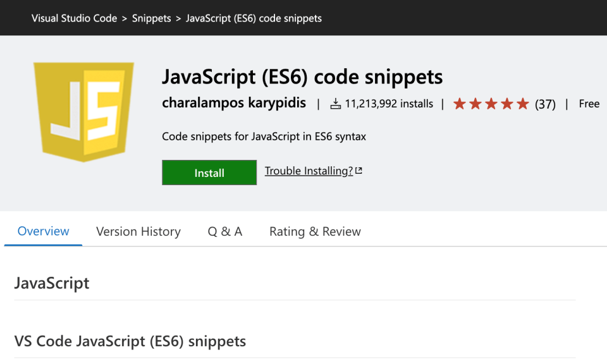The image size is (607, 364).
Task: Click JavaScript (ES6) code snippets breadcrumb
Action: 254,18
